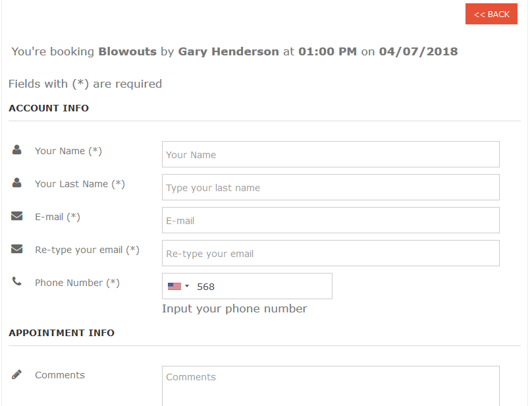Click the person icon beside Your Name

tap(16, 150)
